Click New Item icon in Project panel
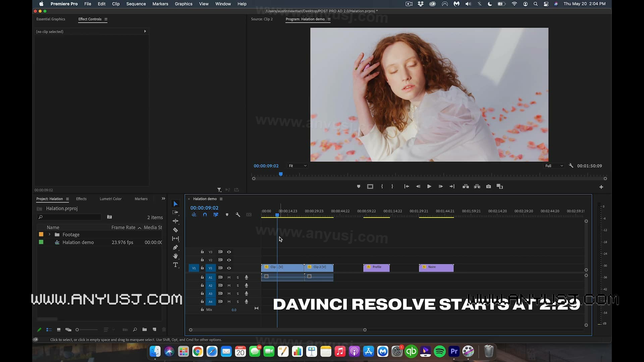This screenshot has height=362, width=644. pyautogui.click(x=155, y=329)
